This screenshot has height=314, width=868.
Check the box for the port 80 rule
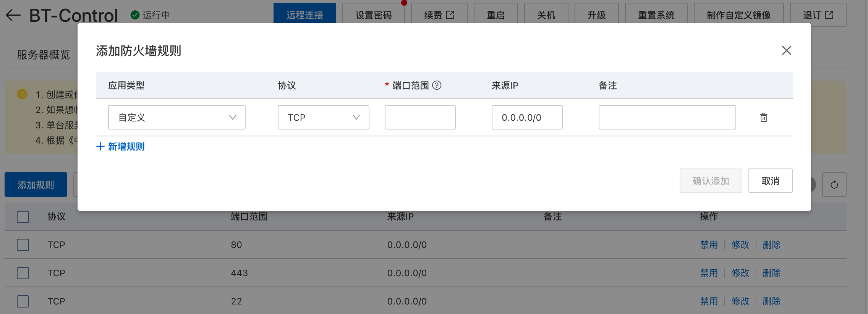tap(23, 245)
